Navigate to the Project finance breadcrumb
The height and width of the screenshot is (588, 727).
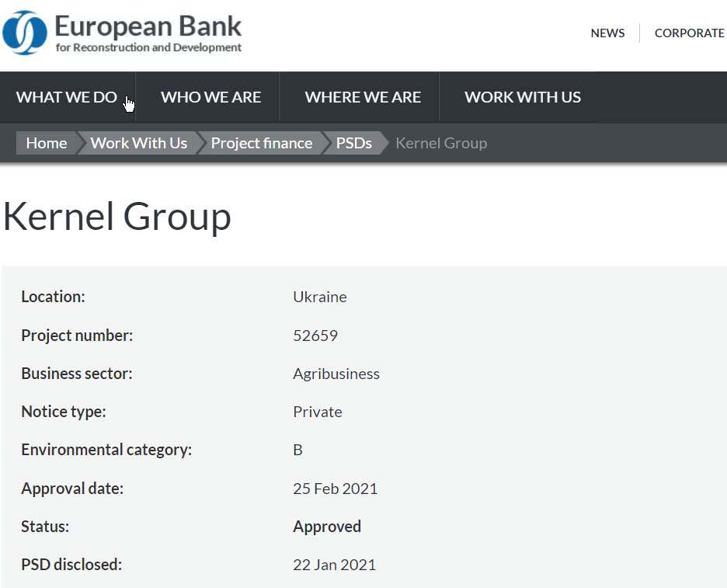pos(262,143)
